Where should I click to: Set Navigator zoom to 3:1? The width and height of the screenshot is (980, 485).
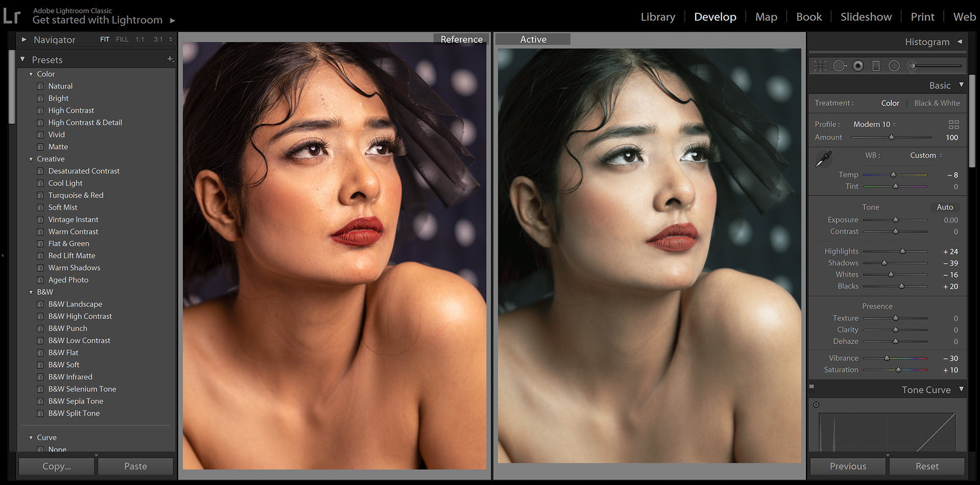point(158,39)
